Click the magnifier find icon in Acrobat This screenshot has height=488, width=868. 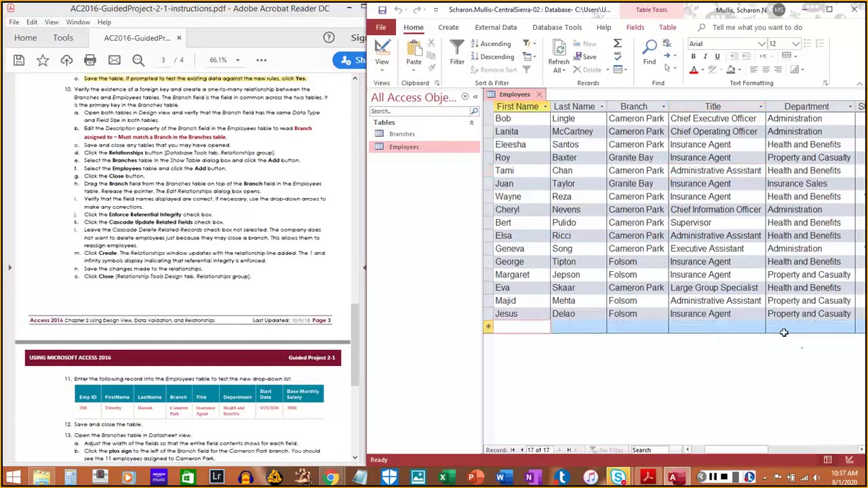pos(138,60)
